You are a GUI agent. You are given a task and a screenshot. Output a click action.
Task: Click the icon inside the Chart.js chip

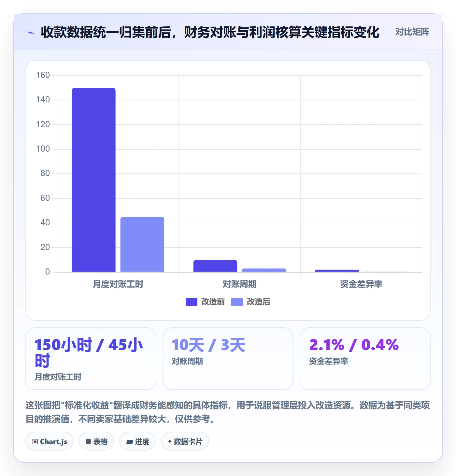click(35, 442)
